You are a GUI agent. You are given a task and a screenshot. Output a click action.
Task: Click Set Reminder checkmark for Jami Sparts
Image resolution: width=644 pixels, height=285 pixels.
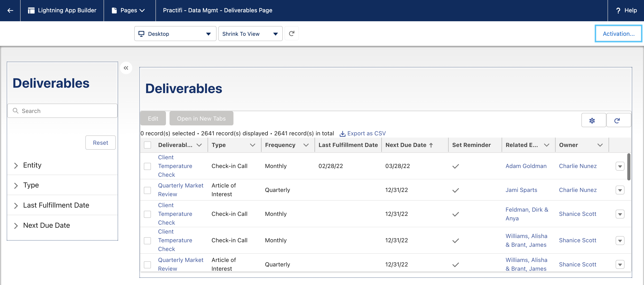coord(455,190)
